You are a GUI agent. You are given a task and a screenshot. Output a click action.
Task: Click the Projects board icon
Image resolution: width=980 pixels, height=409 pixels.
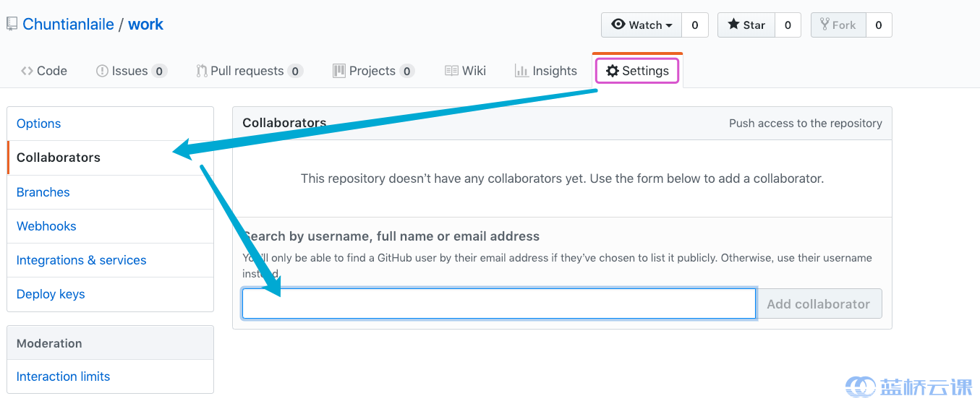click(338, 71)
